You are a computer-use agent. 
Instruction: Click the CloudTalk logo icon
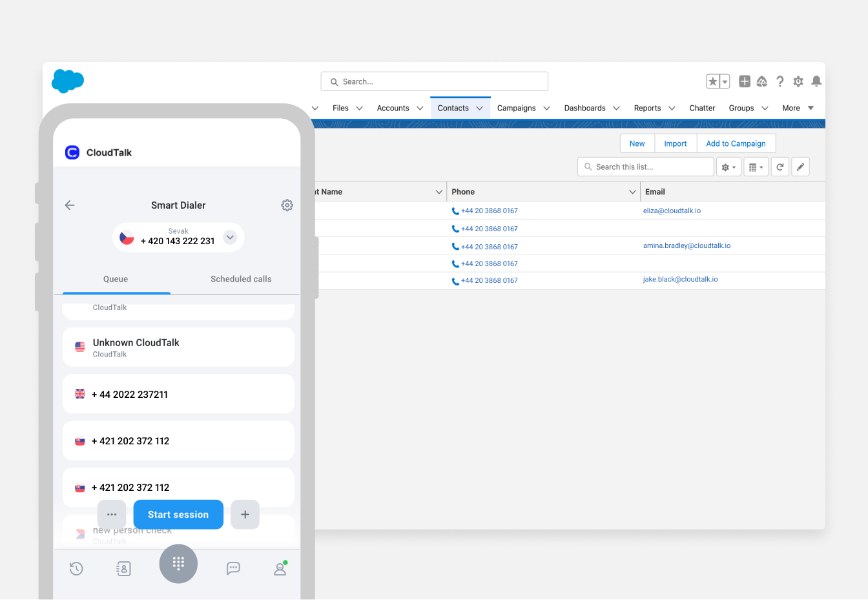[x=72, y=152]
